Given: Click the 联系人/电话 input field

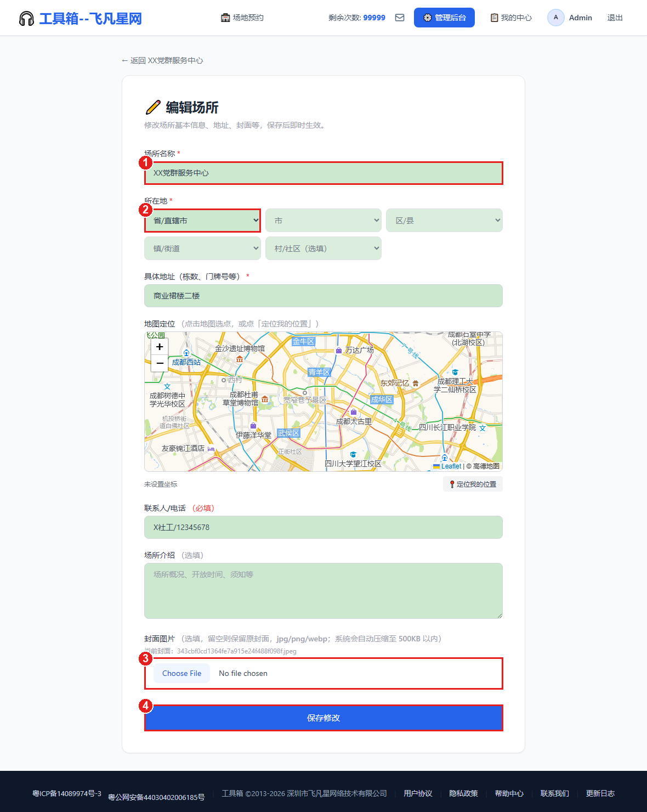Looking at the screenshot, I should click(323, 527).
